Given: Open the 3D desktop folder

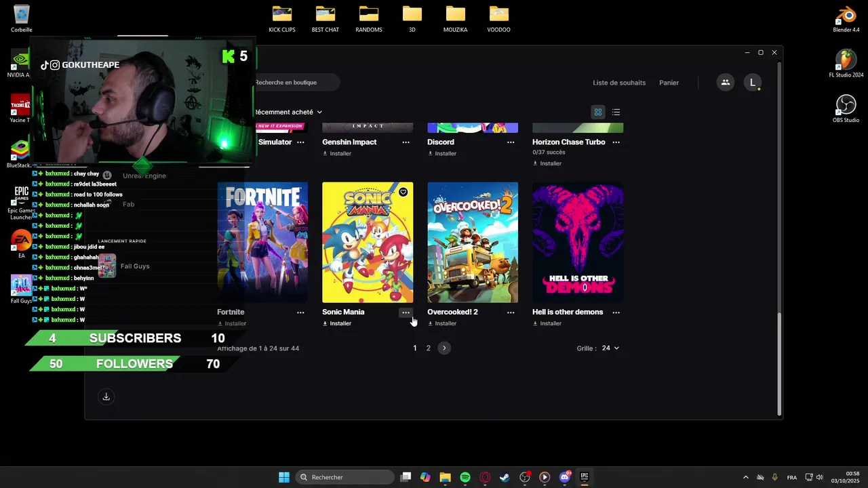Looking at the screenshot, I should 412,18.
